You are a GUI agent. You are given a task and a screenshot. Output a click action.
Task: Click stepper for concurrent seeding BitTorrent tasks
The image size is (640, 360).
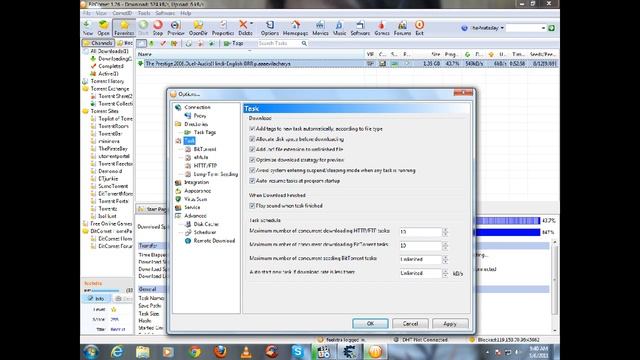coord(445,260)
